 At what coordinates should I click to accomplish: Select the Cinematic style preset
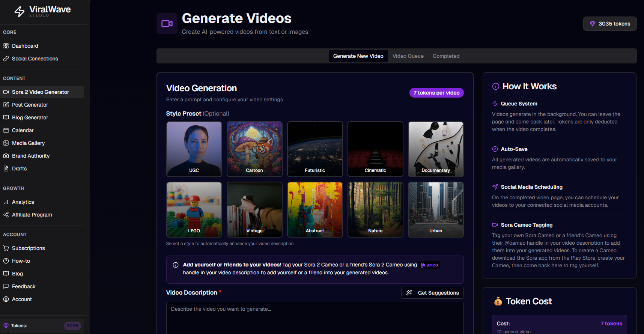point(375,149)
